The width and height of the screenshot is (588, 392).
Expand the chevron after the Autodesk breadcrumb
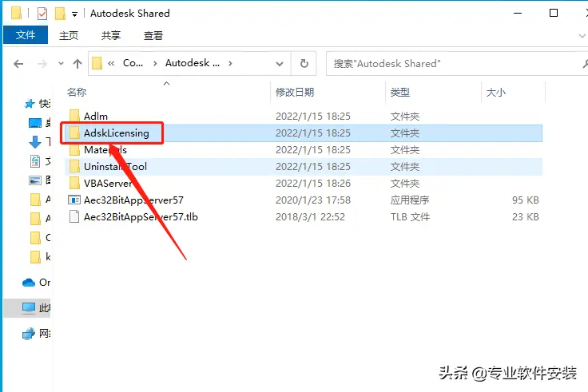(230, 64)
